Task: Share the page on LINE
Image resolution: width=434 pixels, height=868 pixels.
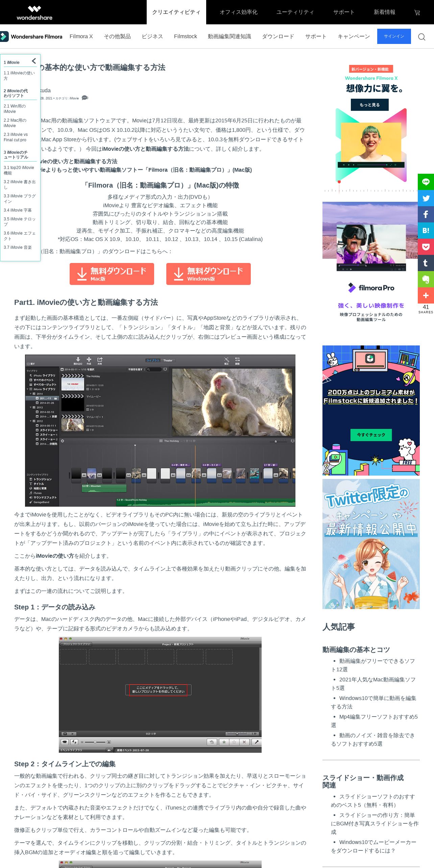Action: tap(426, 182)
